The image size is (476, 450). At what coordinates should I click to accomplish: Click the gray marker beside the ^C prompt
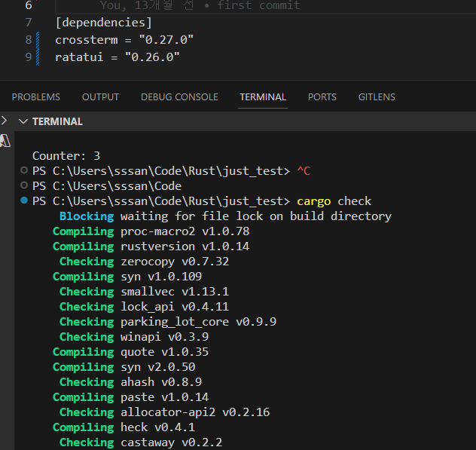(x=25, y=171)
